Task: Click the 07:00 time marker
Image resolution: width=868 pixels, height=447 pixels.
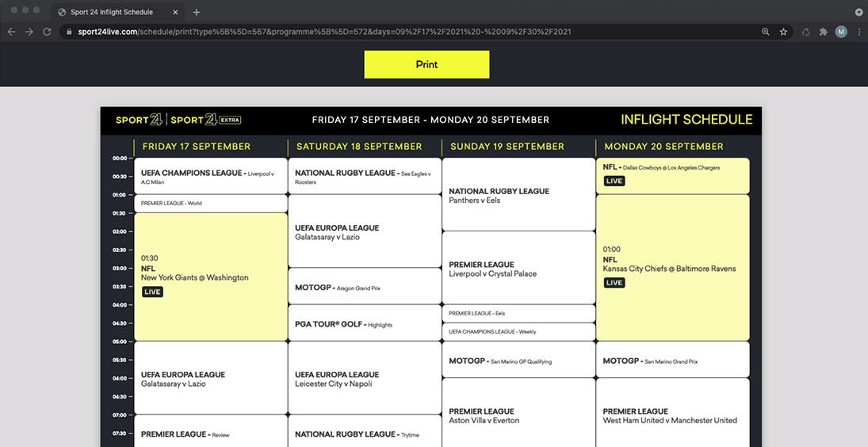Action: coord(120,415)
